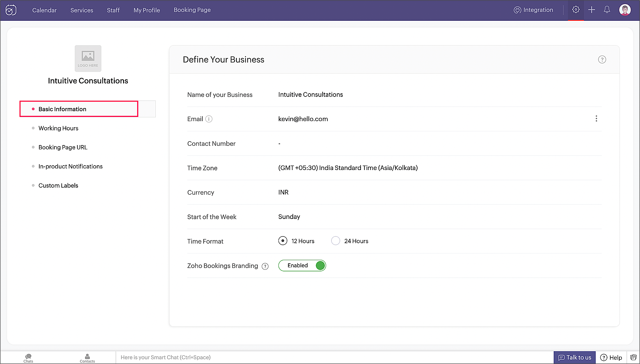Click the Contact Number dash value

(279, 144)
